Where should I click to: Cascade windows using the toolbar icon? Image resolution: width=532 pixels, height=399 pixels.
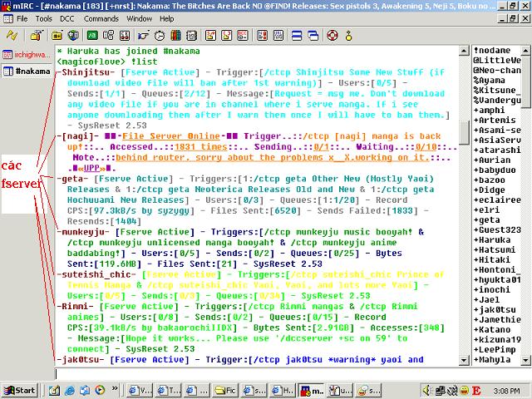pos(313,35)
